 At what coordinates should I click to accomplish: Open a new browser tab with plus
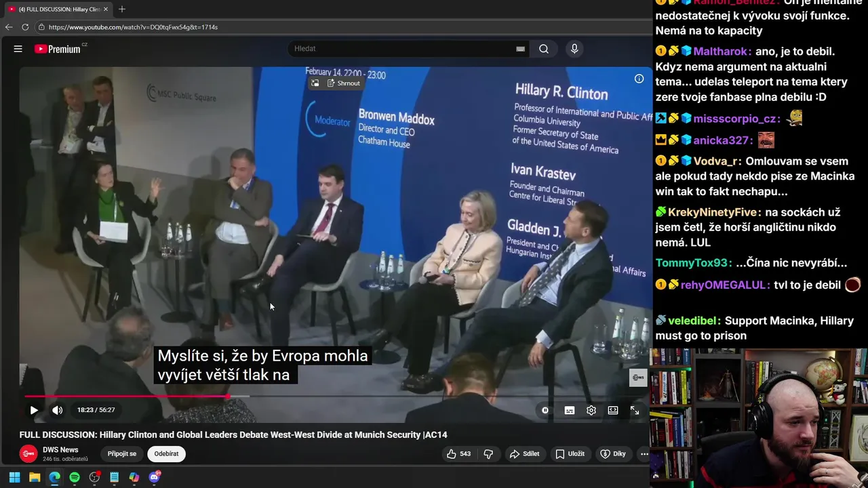tap(122, 9)
